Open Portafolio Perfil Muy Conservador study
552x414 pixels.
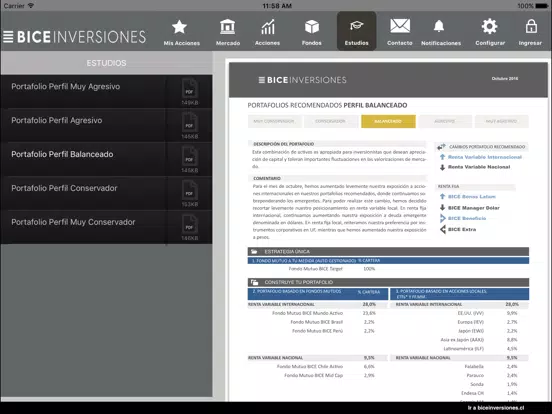[x=106, y=227]
